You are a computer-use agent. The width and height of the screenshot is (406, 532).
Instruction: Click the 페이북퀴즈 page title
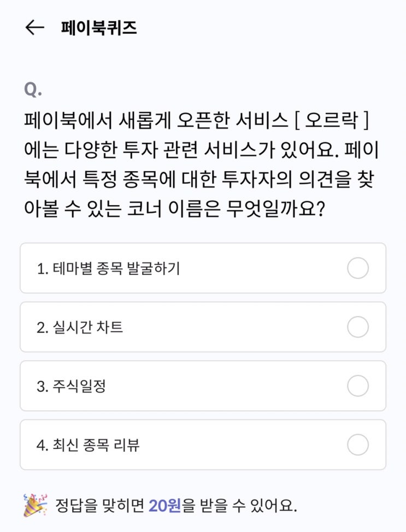[98, 28]
